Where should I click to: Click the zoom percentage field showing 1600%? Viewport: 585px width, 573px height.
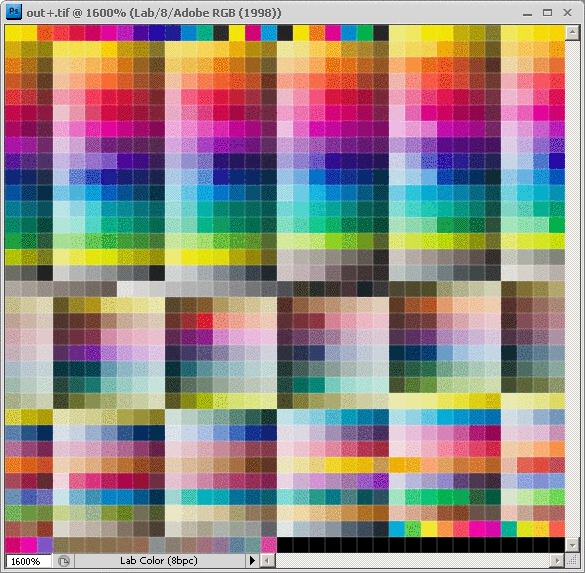[28, 561]
